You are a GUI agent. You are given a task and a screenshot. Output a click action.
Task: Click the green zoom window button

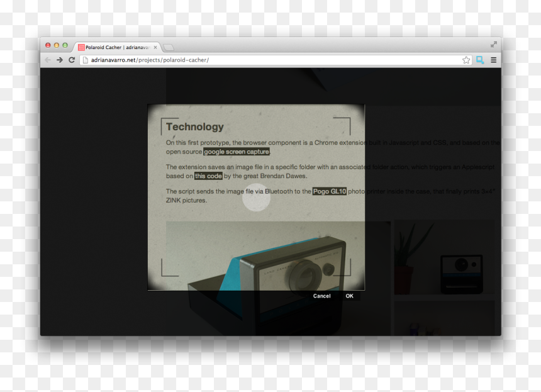(65, 45)
